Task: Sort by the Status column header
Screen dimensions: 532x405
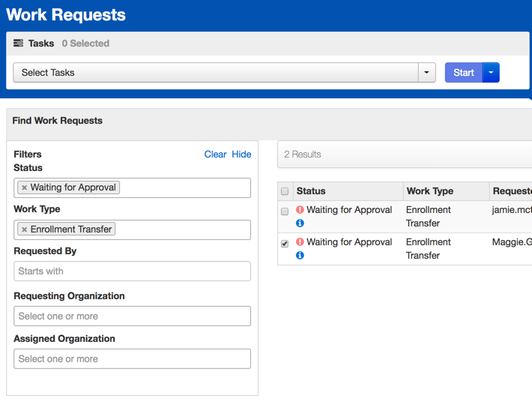Action: pos(311,191)
